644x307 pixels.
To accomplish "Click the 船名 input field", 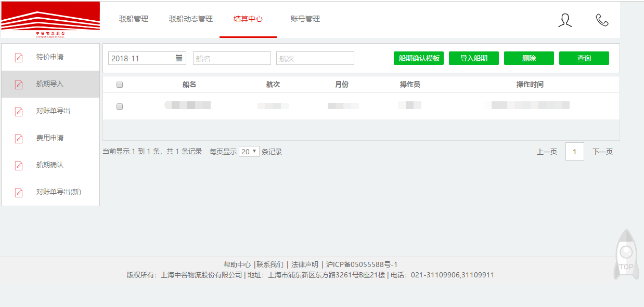I will pyautogui.click(x=232, y=58).
